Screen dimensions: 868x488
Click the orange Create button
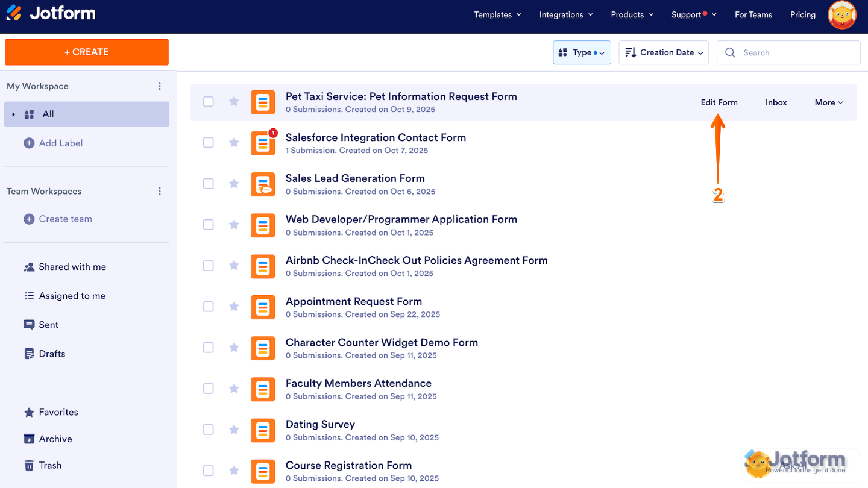click(87, 52)
